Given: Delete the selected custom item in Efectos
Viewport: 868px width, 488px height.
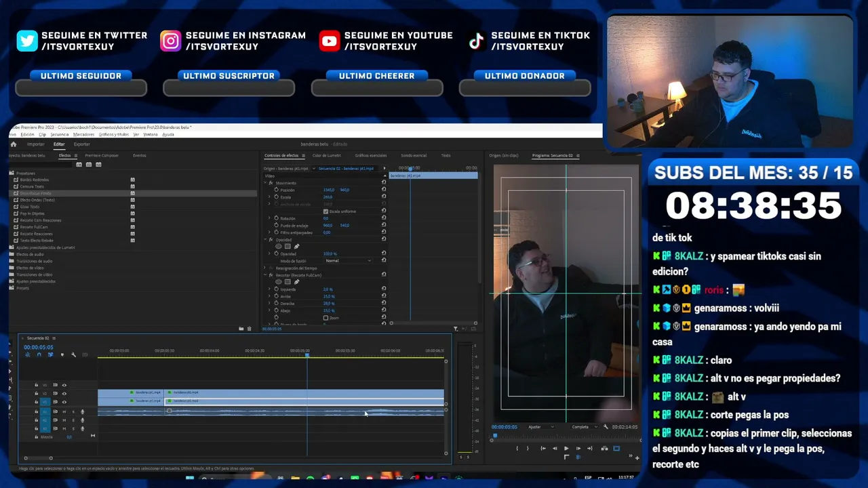Looking at the screenshot, I should [x=250, y=329].
